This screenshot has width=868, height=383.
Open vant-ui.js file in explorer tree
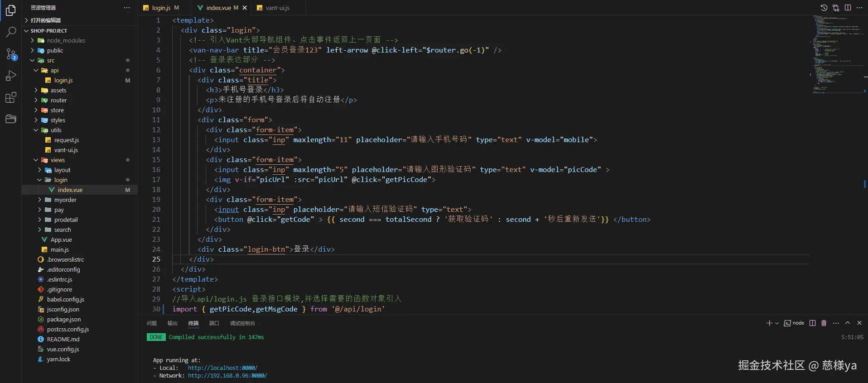pos(80,150)
